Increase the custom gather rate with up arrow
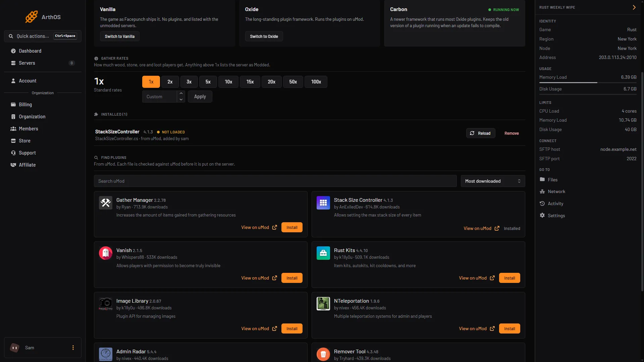The width and height of the screenshot is (644, 362). click(x=181, y=94)
